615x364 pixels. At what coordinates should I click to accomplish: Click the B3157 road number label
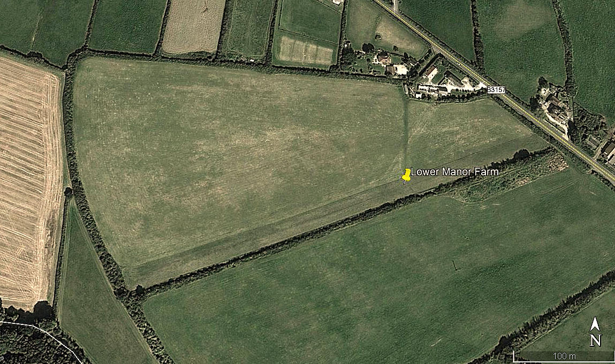(x=496, y=90)
